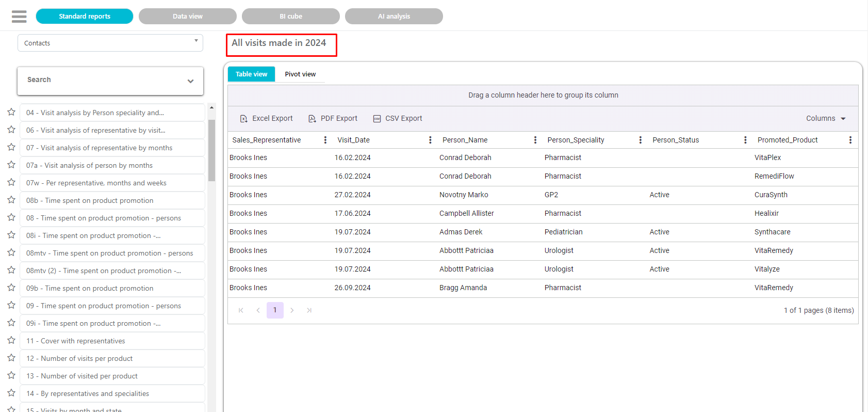
Task: Click the PDF Export icon
Action: tap(312, 119)
